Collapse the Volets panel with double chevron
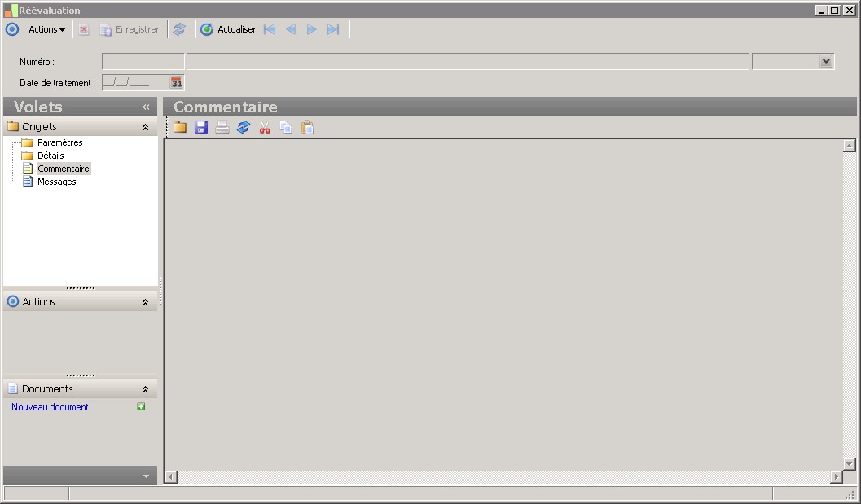The image size is (861, 504). point(146,107)
